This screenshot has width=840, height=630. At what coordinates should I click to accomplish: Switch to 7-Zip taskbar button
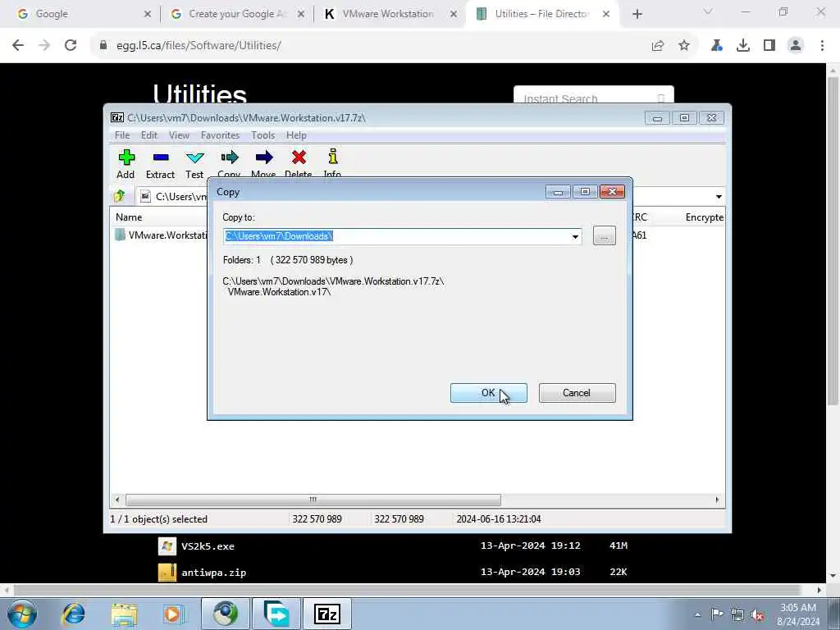pos(326,614)
